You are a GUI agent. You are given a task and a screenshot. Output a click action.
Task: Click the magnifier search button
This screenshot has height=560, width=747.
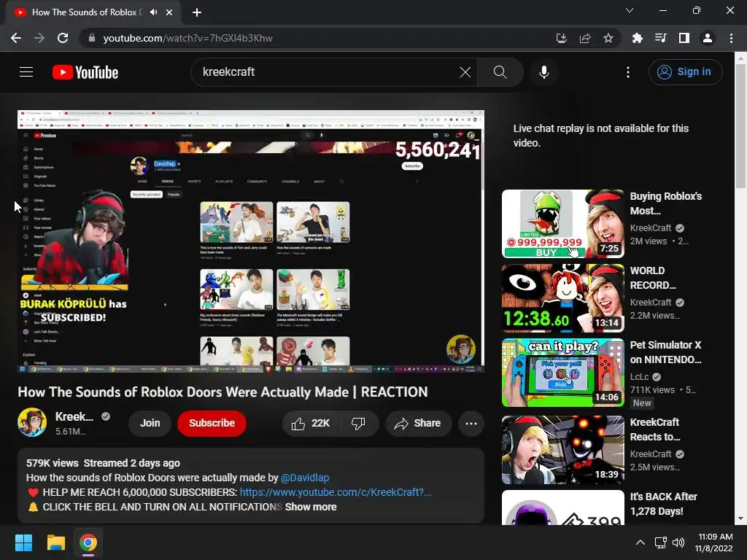pyautogui.click(x=500, y=72)
